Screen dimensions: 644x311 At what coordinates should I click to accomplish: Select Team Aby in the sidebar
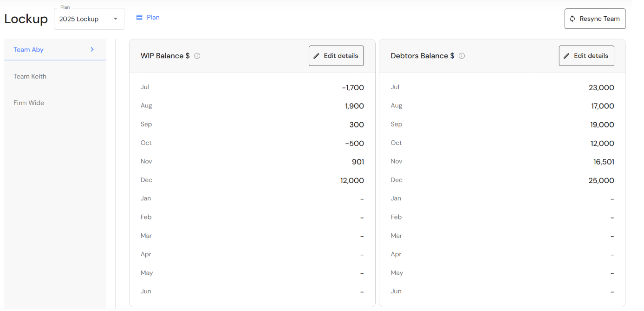tap(29, 50)
